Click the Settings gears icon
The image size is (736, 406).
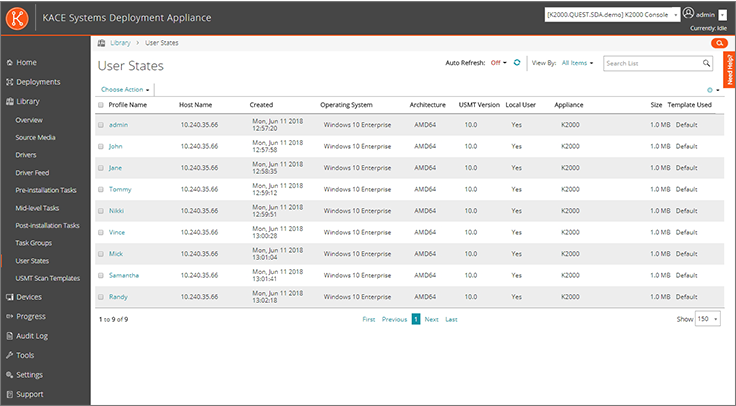[x=9, y=375]
